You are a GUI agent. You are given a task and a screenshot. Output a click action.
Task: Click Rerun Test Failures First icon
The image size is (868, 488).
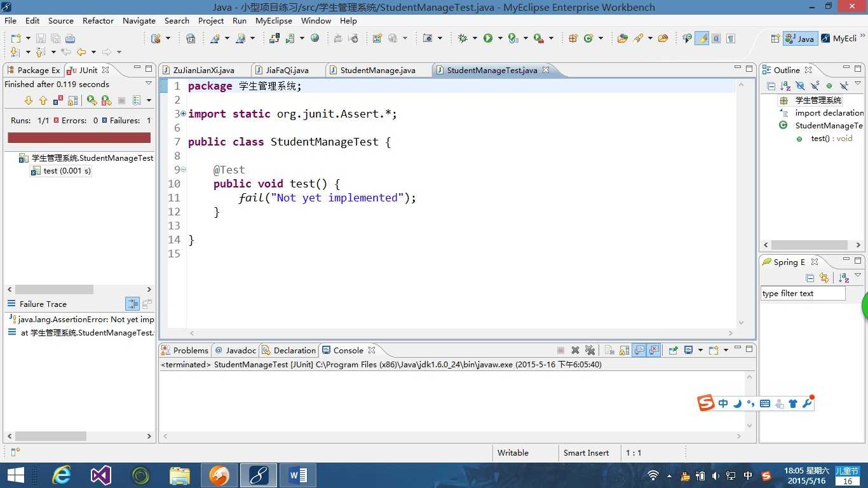tap(106, 100)
